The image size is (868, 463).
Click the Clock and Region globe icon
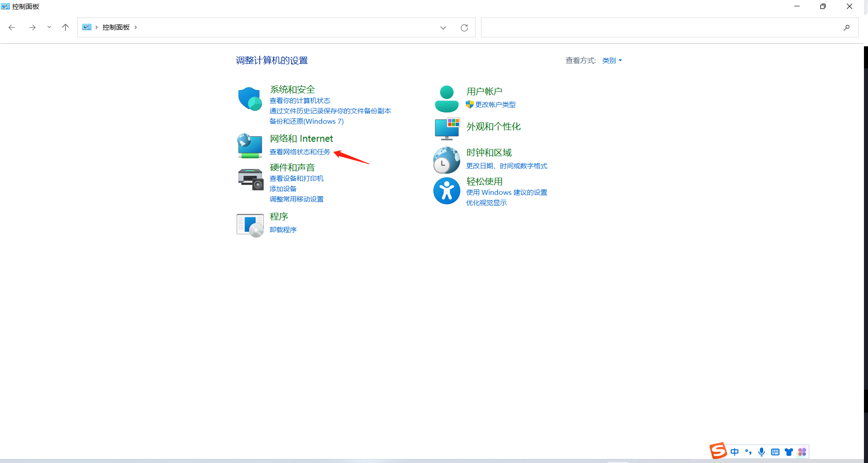(446, 160)
